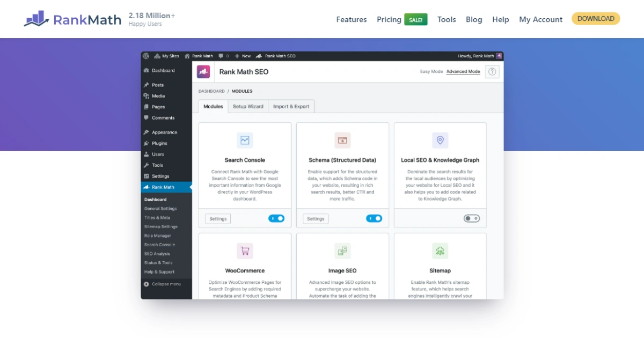Enable the Local SEO module toggle
Image resolution: width=644 pixels, height=338 pixels.
pos(472,218)
